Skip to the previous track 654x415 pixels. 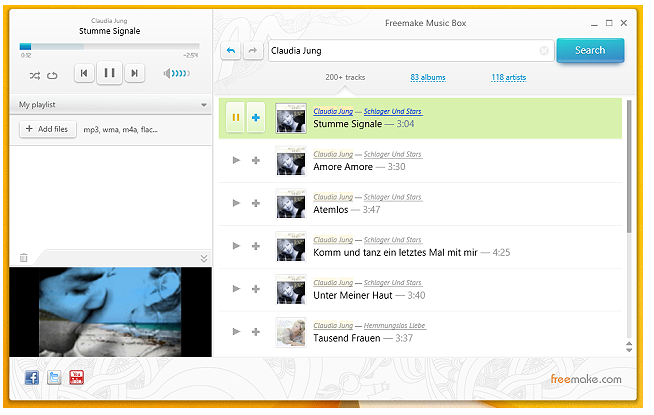[x=84, y=73]
